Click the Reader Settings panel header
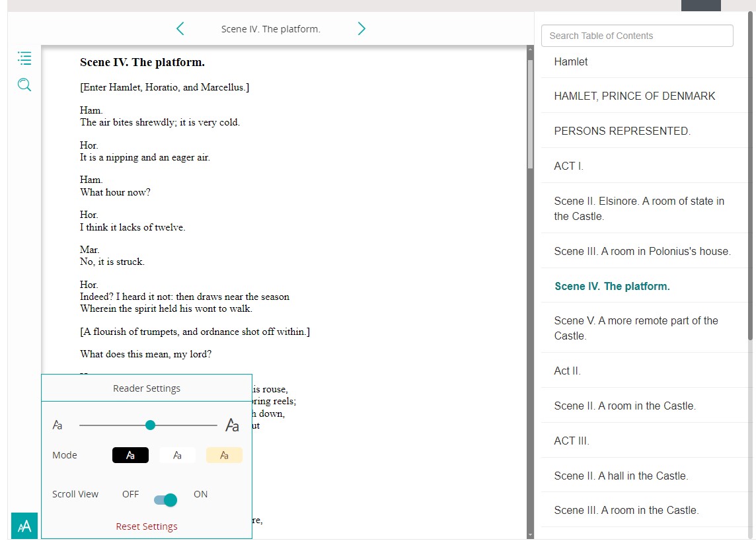756x541 pixels. (x=147, y=388)
